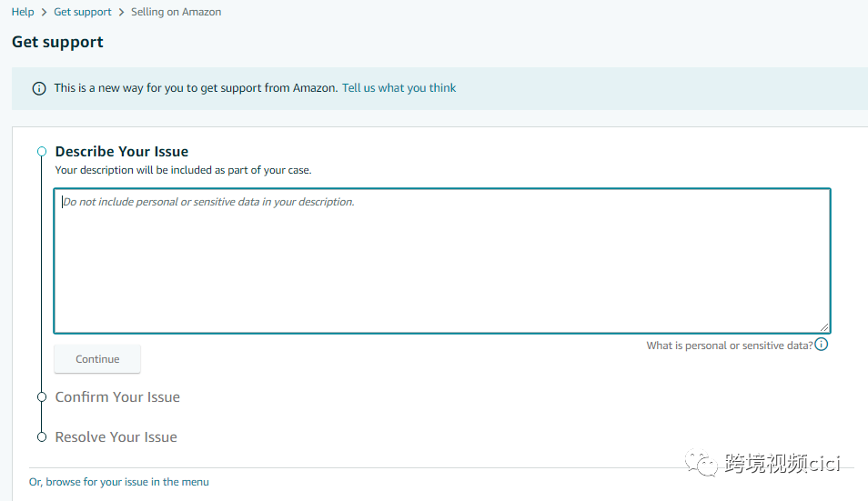The image size is (868, 501).
Task: Click the description included in case note
Action: coord(183,170)
